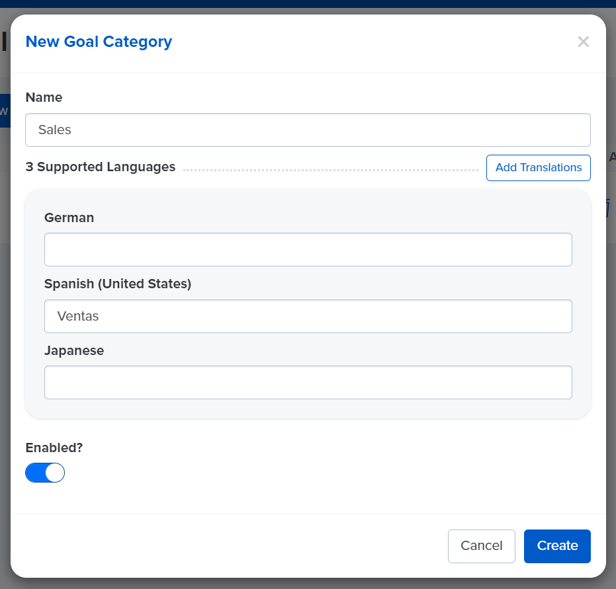Click the New Goal Category title
The width and height of the screenshot is (616, 589).
click(x=99, y=42)
